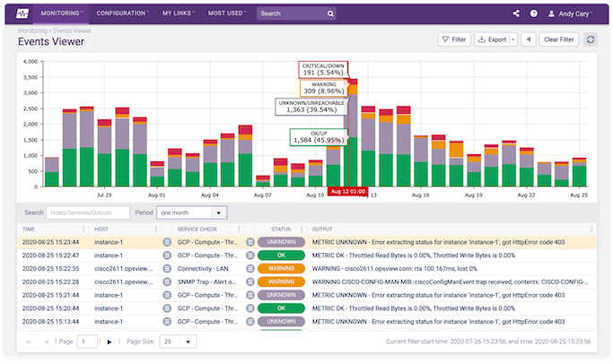
Task: Click the Aug 12 01:00 timeline marker
Action: [346, 191]
